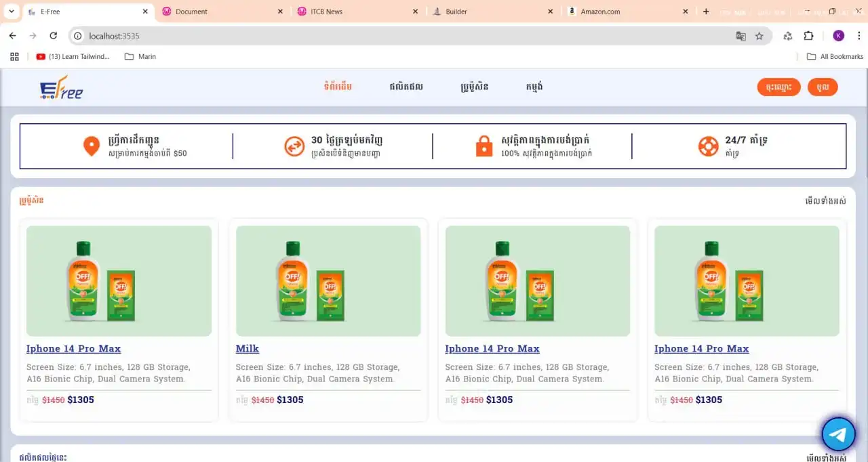The height and width of the screenshot is (462, 868).
Task: Click the E-Free site logo
Action: coord(61,87)
